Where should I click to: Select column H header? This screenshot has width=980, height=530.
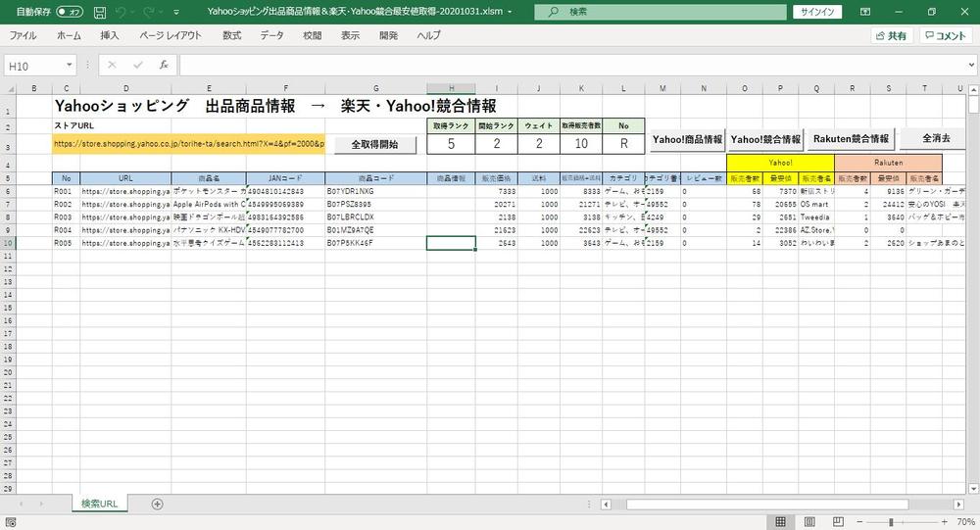click(451, 89)
